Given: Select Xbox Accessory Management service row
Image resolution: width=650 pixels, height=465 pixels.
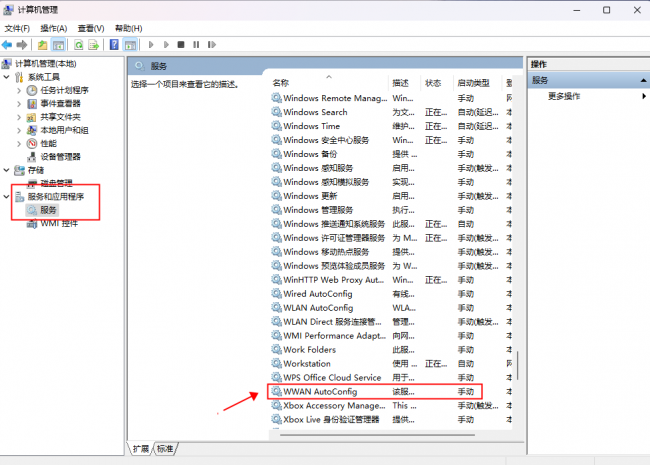Looking at the screenshot, I should pyautogui.click(x=391, y=405).
